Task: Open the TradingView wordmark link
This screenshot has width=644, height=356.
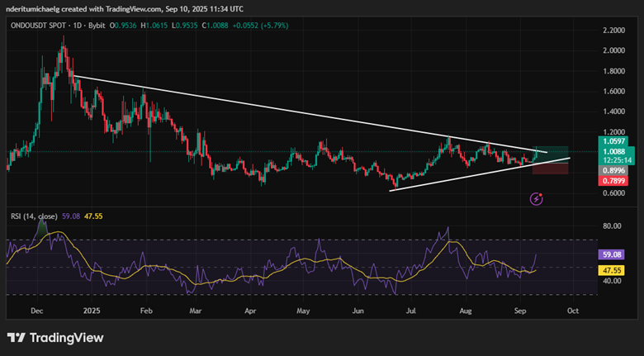Action: [x=67, y=338]
